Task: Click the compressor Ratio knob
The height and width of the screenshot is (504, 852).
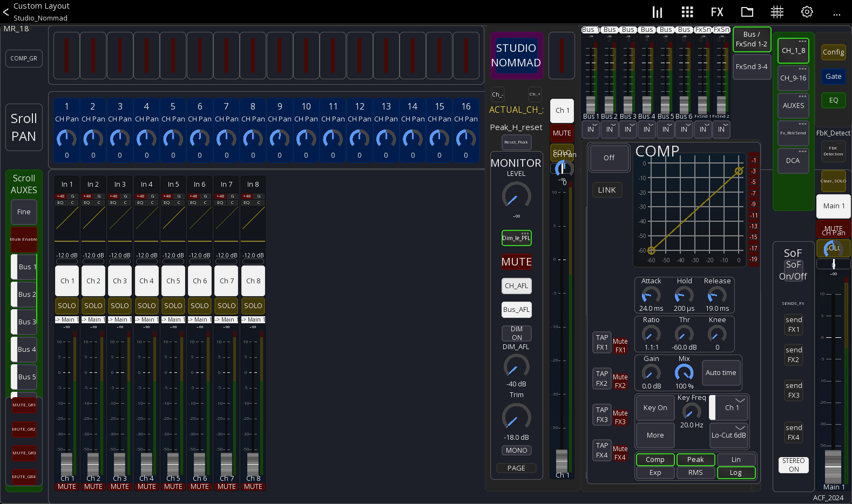Action: (651, 334)
